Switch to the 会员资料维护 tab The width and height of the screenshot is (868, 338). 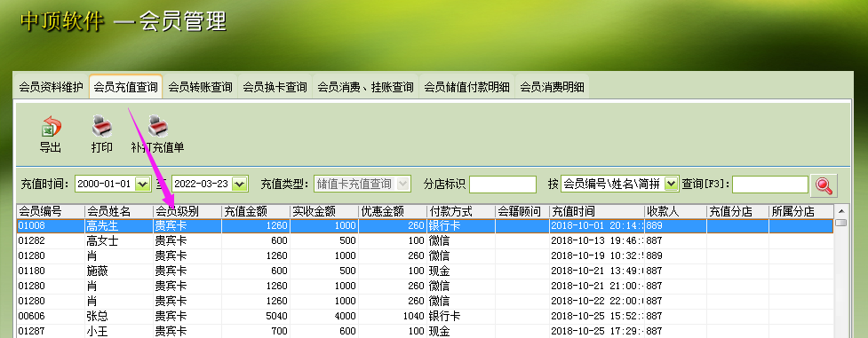tap(51, 87)
